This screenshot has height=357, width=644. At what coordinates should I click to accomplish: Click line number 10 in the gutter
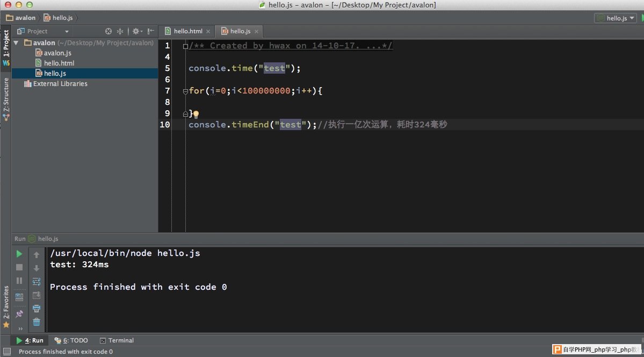[164, 125]
